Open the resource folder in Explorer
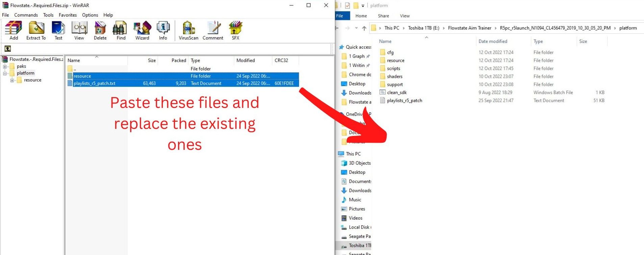The image size is (644, 255). [x=396, y=61]
